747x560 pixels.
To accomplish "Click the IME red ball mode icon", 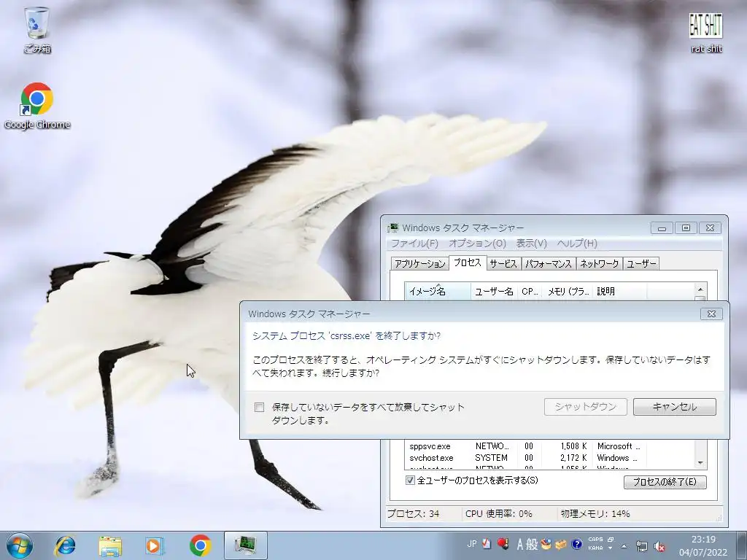I will point(503,543).
